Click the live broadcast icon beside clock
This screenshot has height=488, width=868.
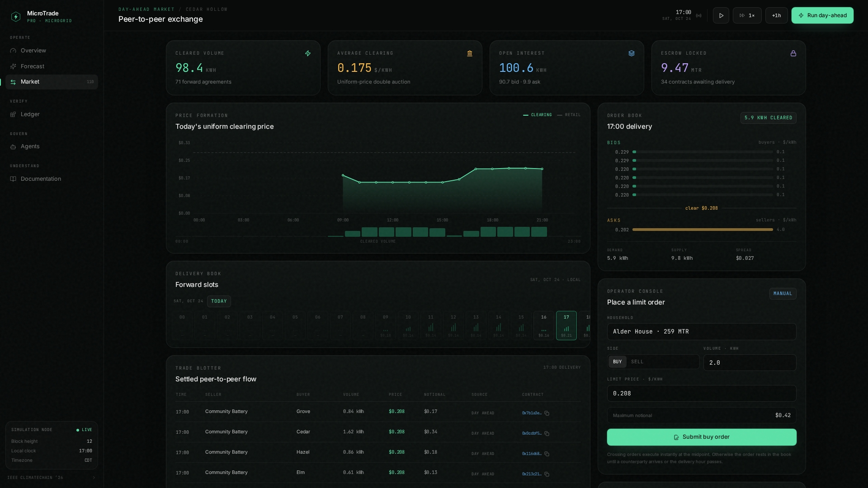click(x=699, y=15)
